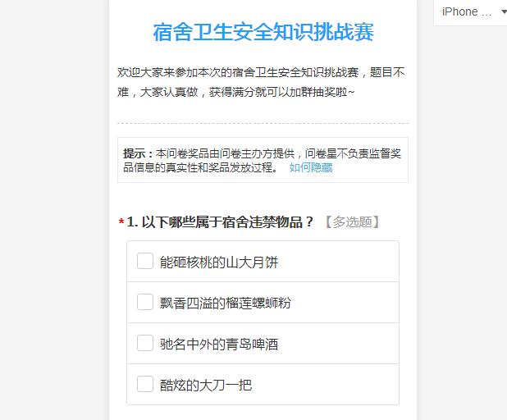Open the 如何隐藏 link

[x=311, y=167]
